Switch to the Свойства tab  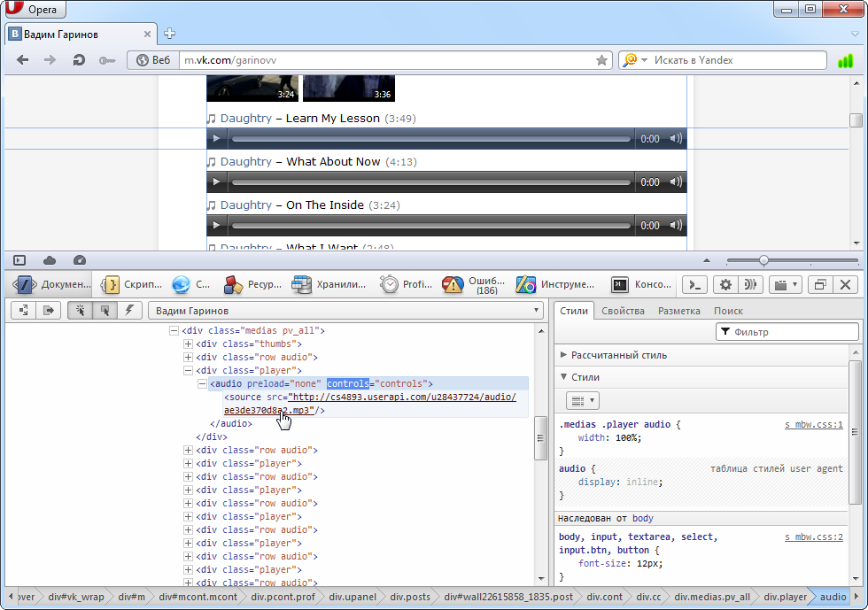point(623,311)
